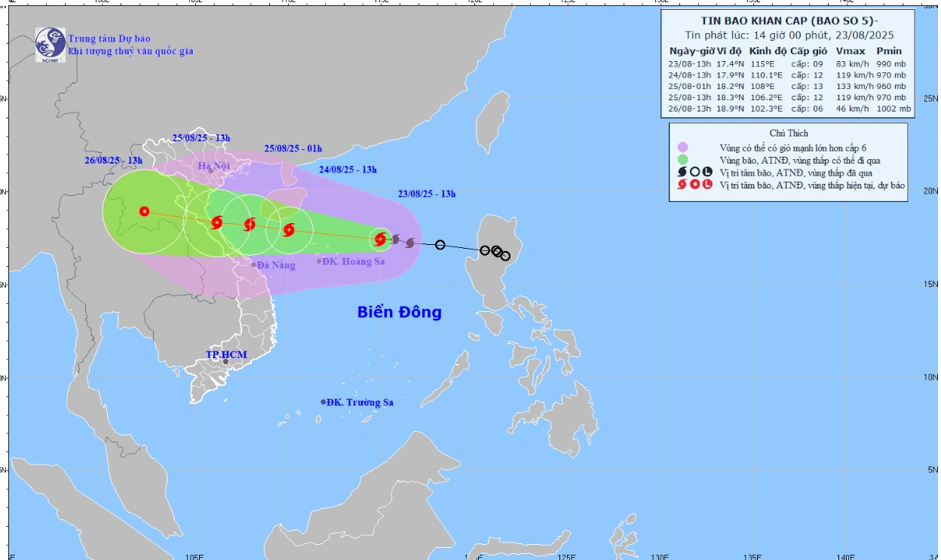
Task: Click the ĐK. Hoàng Sa marker
Action: [319, 262]
